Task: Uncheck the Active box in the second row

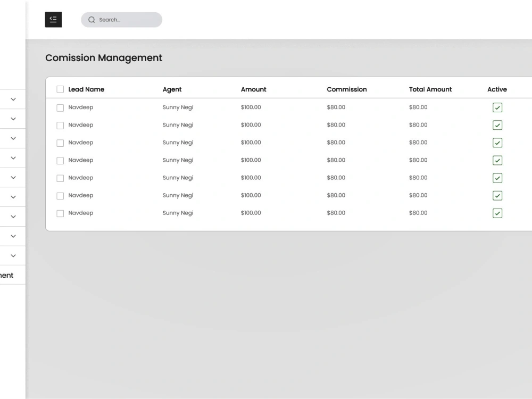Action: click(497, 125)
